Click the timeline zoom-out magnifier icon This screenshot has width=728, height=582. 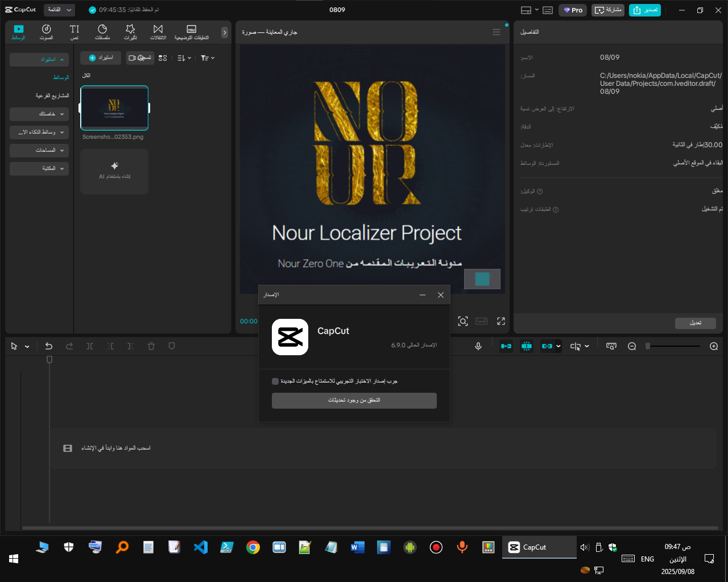[632, 346]
